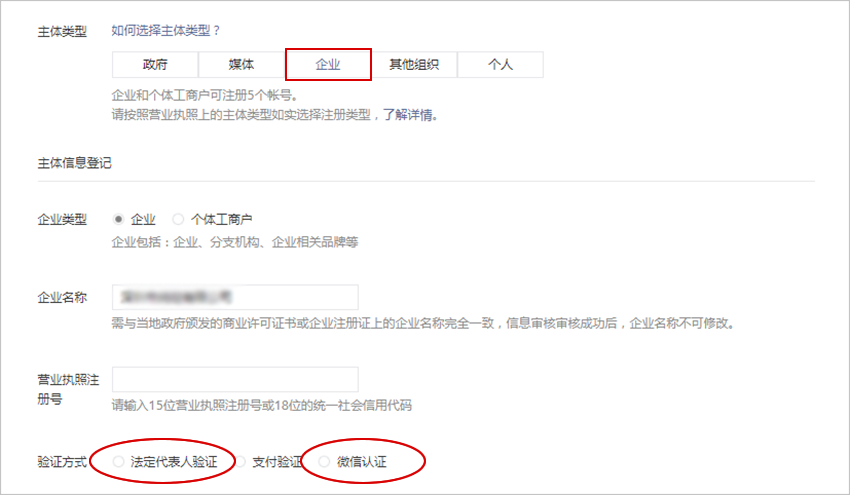Click the 验证方式 field label
This screenshot has width=850, height=495.
(x=62, y=462)
